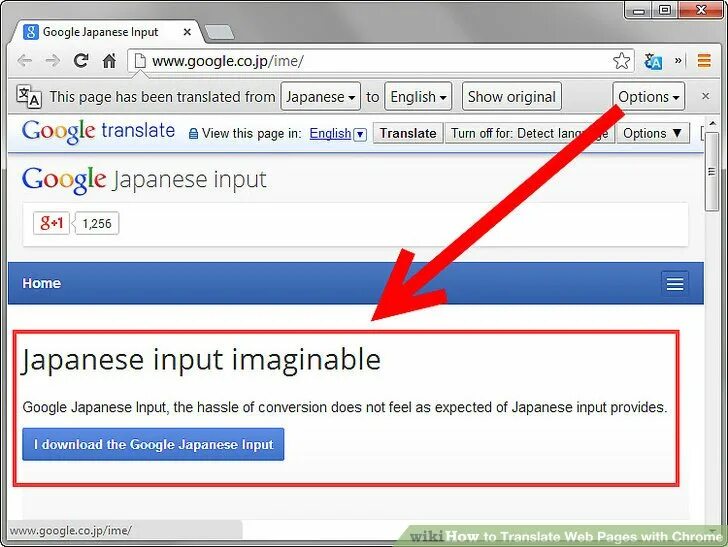Close the Chrome translation bar
The height and width of the screenshot is (547, 728).
tap(706, 96)
